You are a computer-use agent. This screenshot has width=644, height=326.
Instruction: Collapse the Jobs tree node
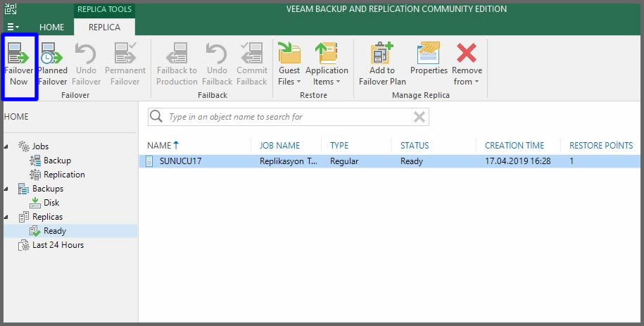pyautogui.click(x=7, y=146)
